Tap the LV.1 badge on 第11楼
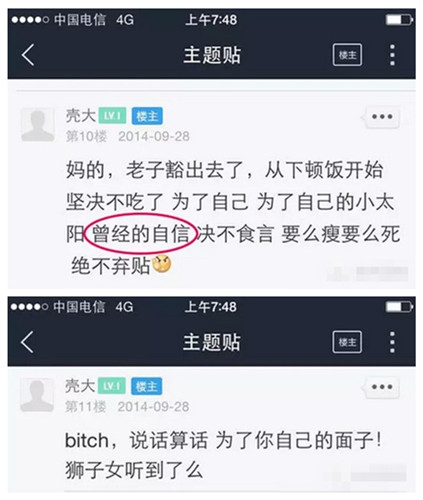Viewport: 423px width, 500px height. (112, 386)
